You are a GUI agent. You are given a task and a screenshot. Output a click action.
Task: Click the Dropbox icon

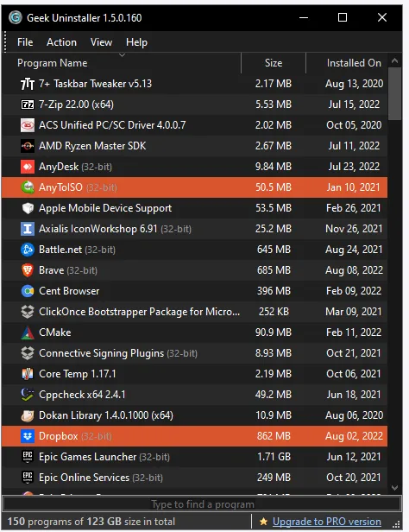click(28, 436)
